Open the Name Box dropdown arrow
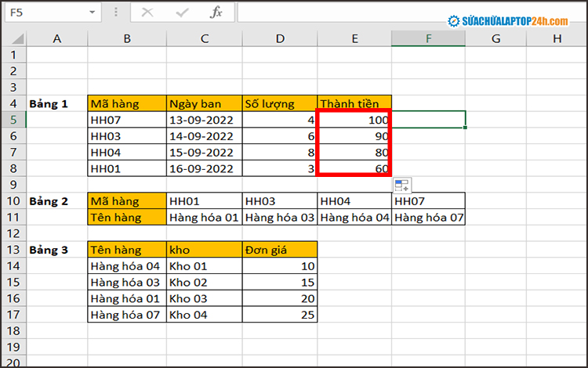The image size is (588, 368). (x=93, y=13)
